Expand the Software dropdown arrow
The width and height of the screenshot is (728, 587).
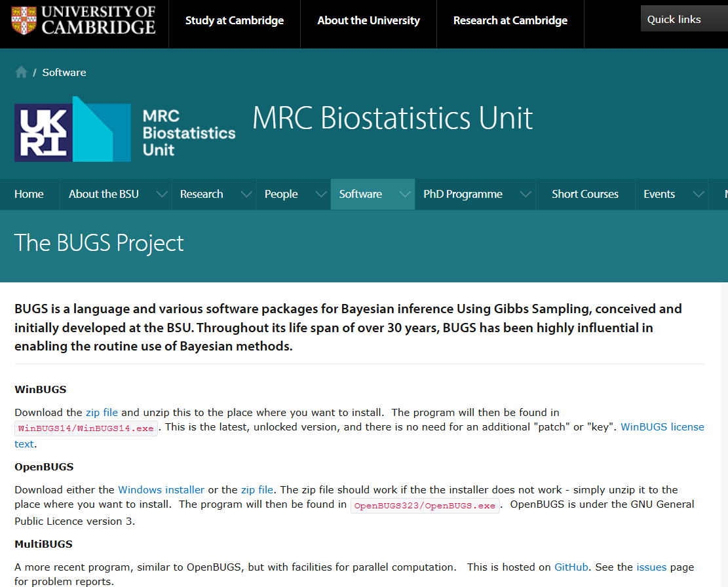pos(406,194)
